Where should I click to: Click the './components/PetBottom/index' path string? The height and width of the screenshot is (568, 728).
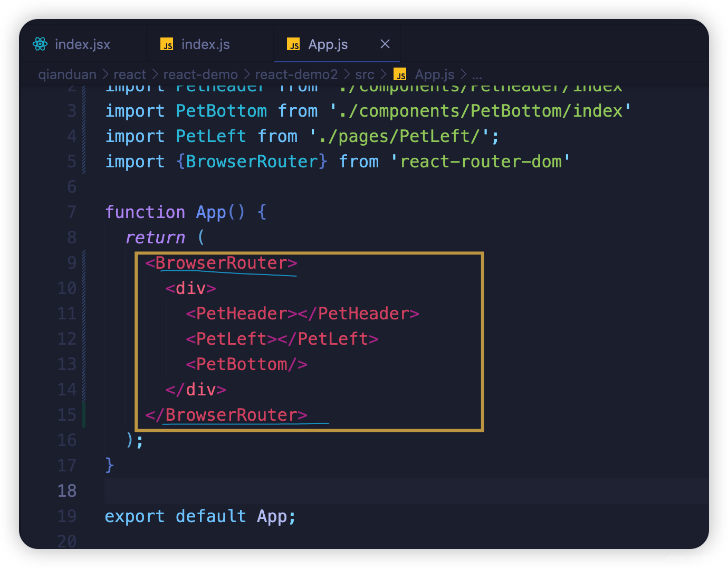480,111
